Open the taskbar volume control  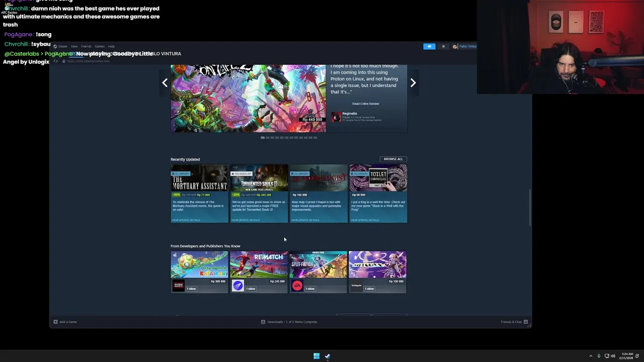[613, 356]
